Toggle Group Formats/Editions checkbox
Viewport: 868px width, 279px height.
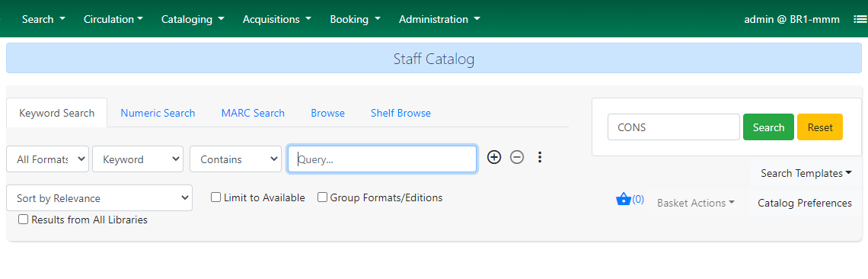coord(322,197)
